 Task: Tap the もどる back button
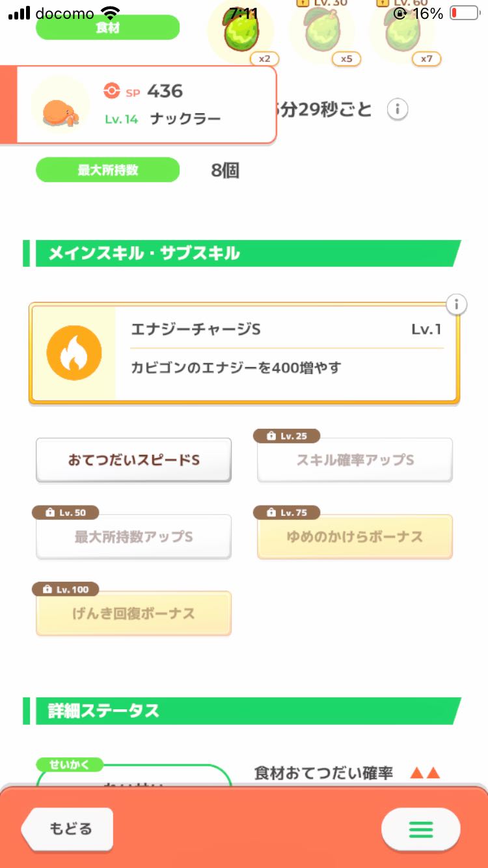[x=68, y=829]
